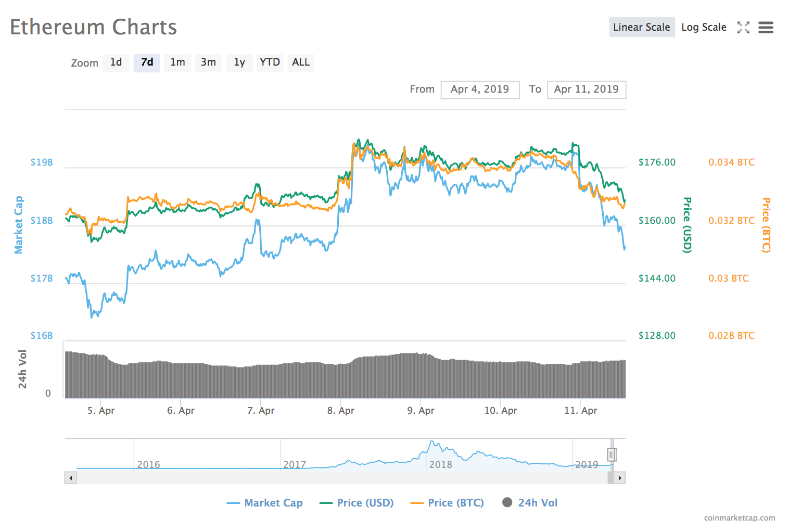Screen dimensions: 789x532
Task: Edit the From date field
Action: 480,90
